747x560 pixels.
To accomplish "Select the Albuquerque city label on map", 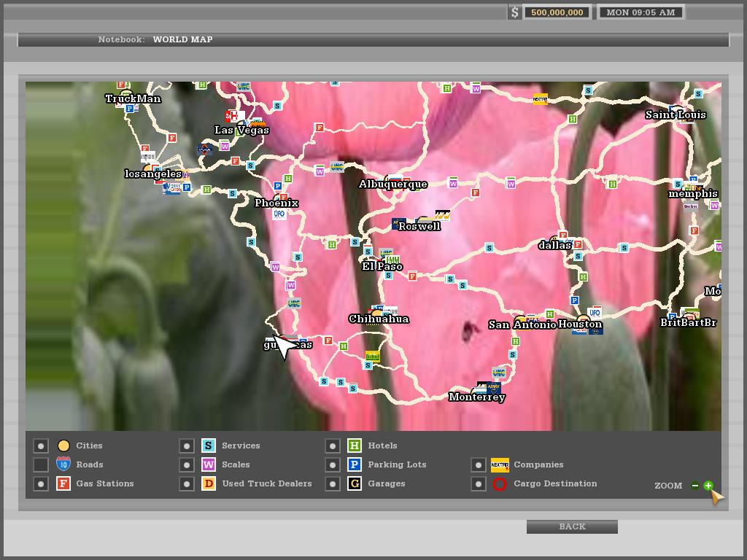I will click(392, 184).
